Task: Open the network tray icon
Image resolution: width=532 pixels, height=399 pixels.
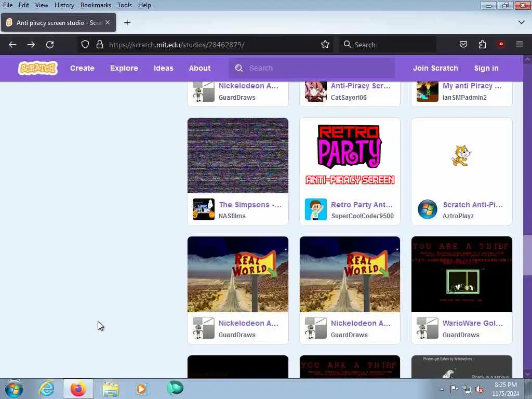Action: click(467, 389)
